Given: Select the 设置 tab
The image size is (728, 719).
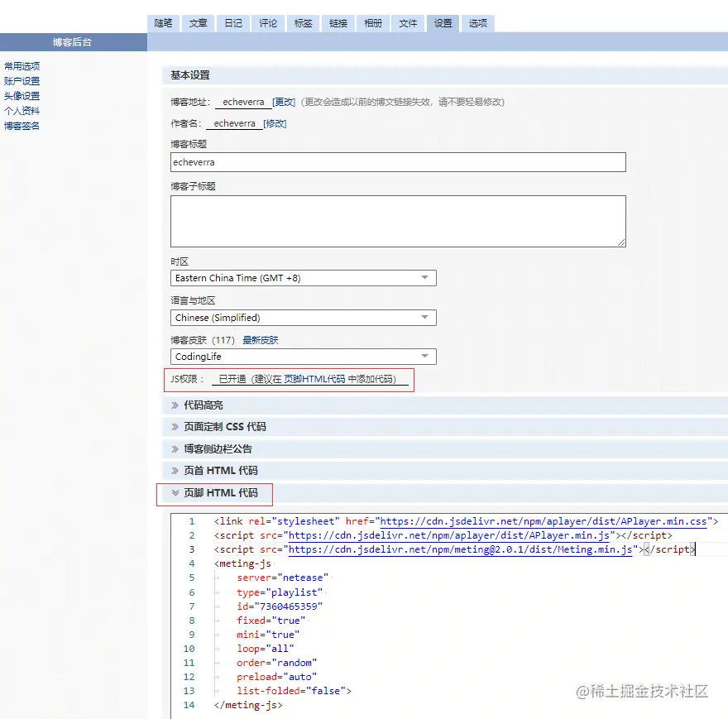Looking at the screenshot, I should tap(443, 23).
